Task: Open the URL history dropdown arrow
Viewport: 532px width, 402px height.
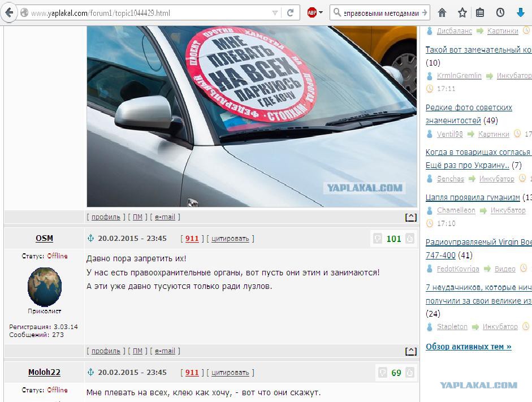Action: pos(275,13)
